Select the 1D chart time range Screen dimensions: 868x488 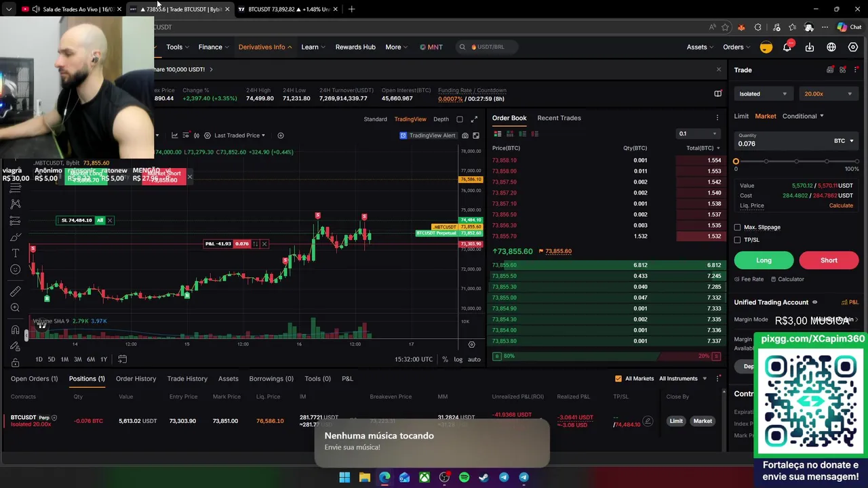(x=39, y=359)
